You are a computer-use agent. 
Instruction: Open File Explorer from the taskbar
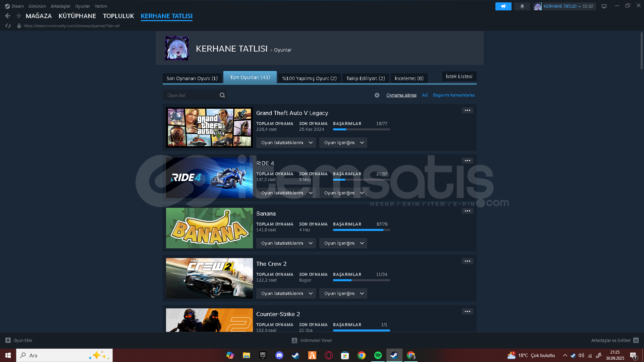pyautogui.click(x=246, y=355)
